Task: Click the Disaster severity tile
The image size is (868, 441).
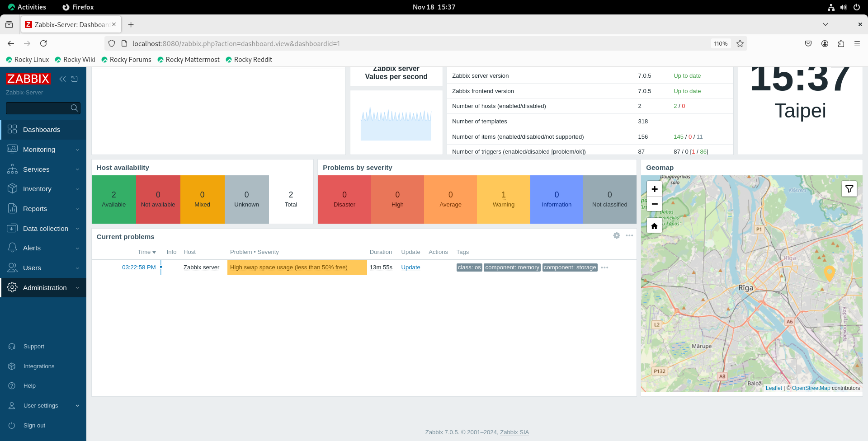Action: click(344, 199)
